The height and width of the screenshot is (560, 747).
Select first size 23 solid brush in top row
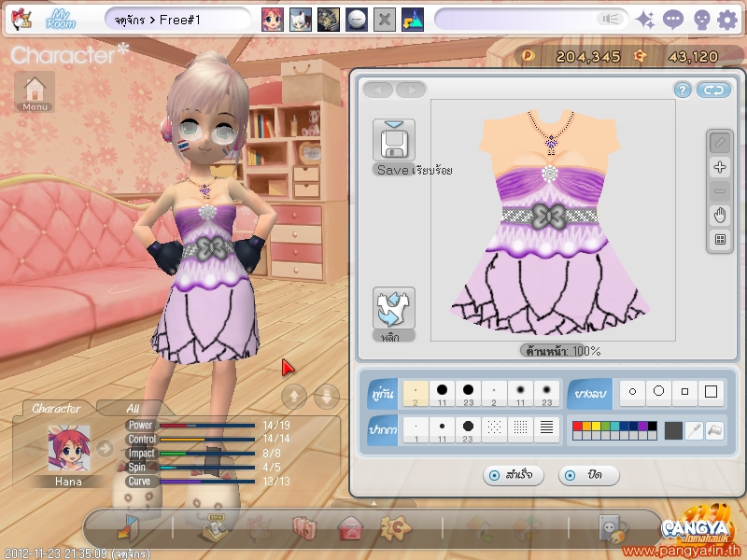pyautogui.click(x=469, y=393)
